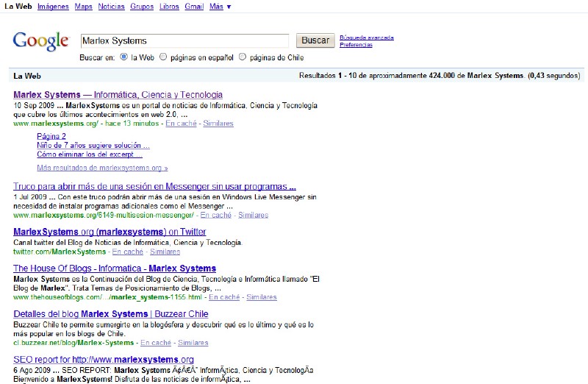Image resolution: width=588 pixels, height=384 pixels.
Task: Click 'hace 13 minutos' text in first result
Action: 132,124
